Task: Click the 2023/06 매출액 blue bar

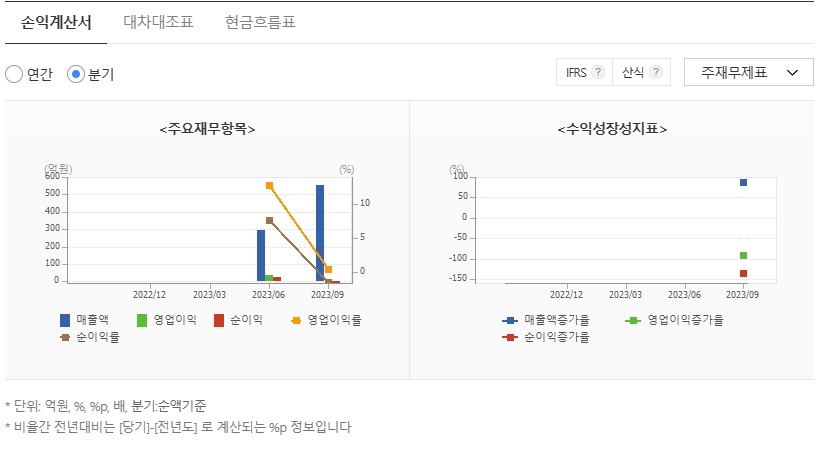Action: coord(261,255)
